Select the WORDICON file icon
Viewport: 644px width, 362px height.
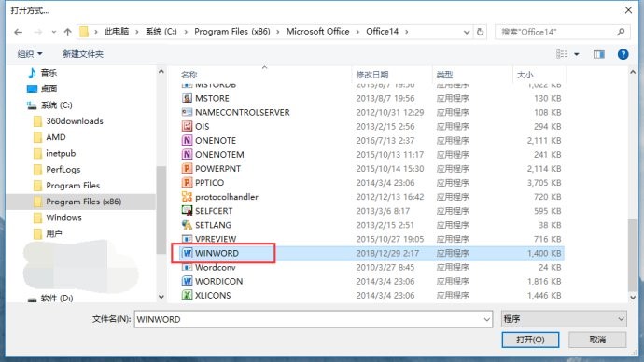(x=187, y=281)
